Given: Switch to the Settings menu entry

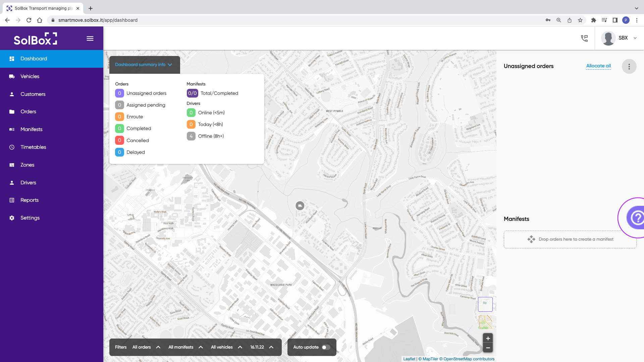Looking at the screenshot, I should click(30, 218).
